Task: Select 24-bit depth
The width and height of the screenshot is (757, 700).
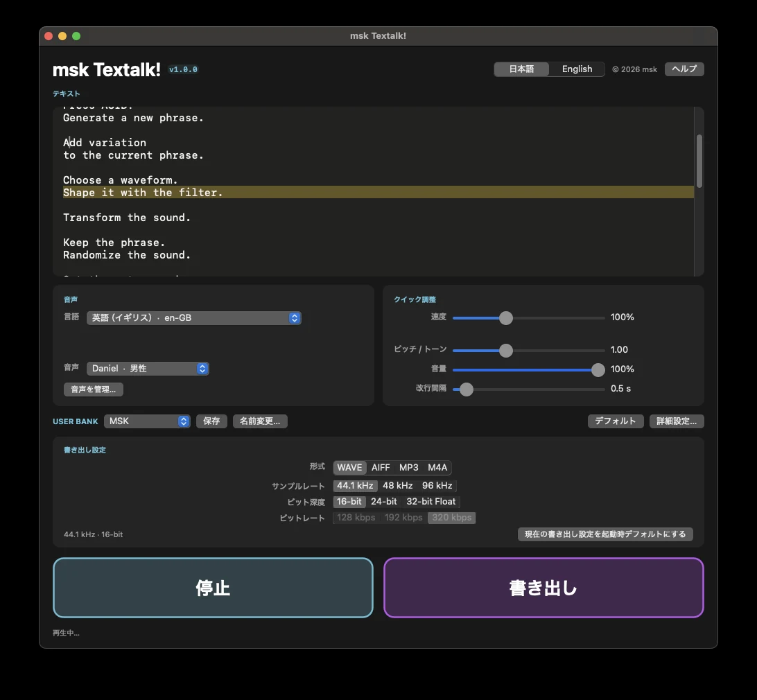Action: 384,502
